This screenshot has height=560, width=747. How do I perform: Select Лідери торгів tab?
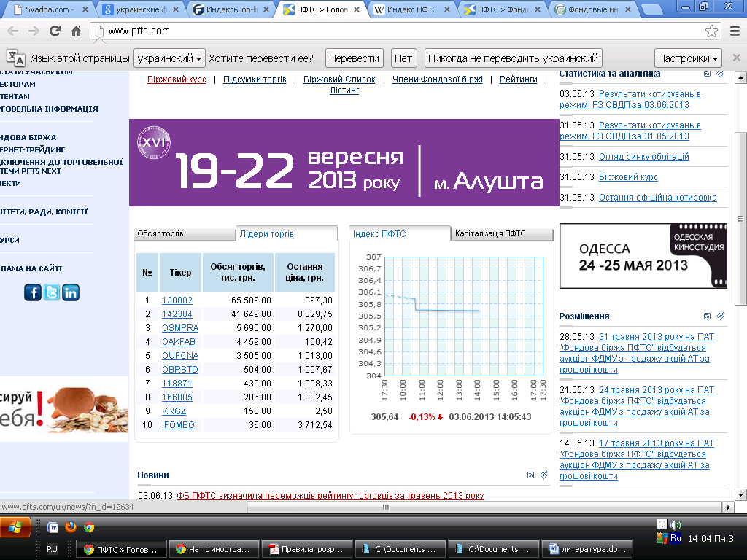tap(287, 234)
